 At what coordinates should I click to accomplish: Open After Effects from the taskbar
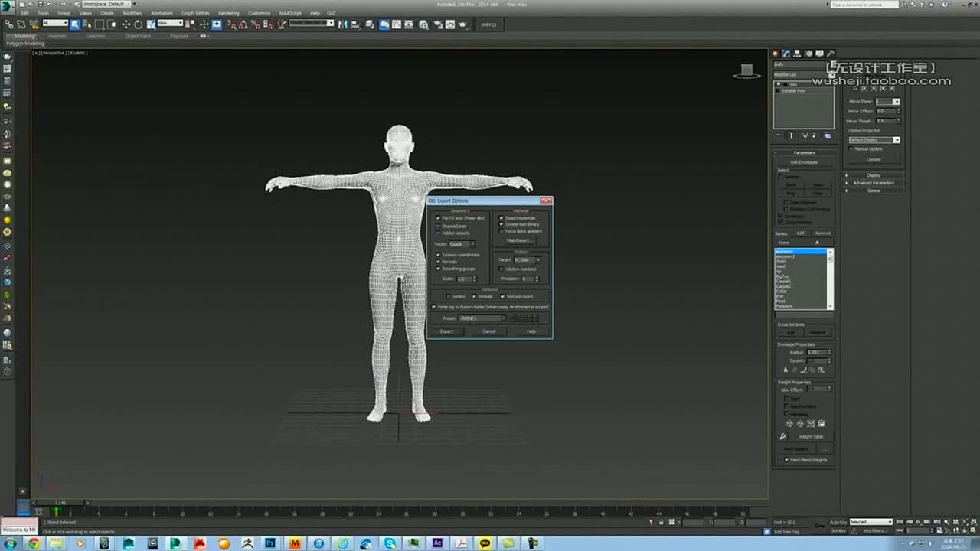438,543
